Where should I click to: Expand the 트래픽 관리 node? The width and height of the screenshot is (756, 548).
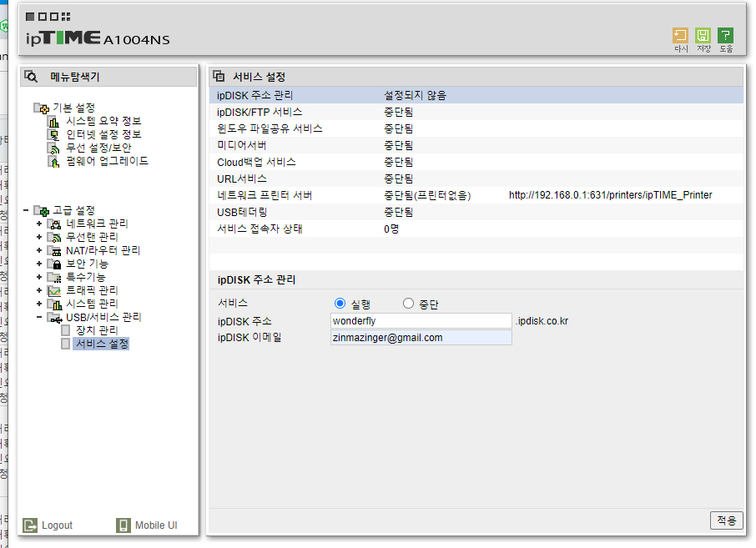[x=39, y=290]
